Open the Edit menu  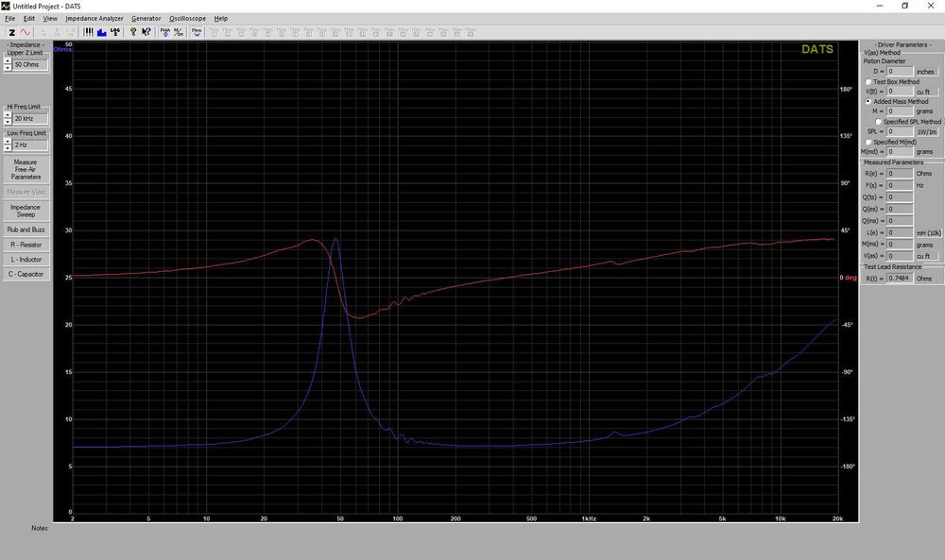[x=29, y=19]
